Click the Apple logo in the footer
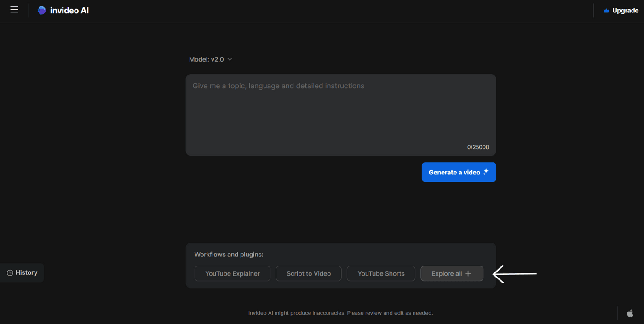The height and width of the screenshot is (324, 644). (x=629, y=312)
